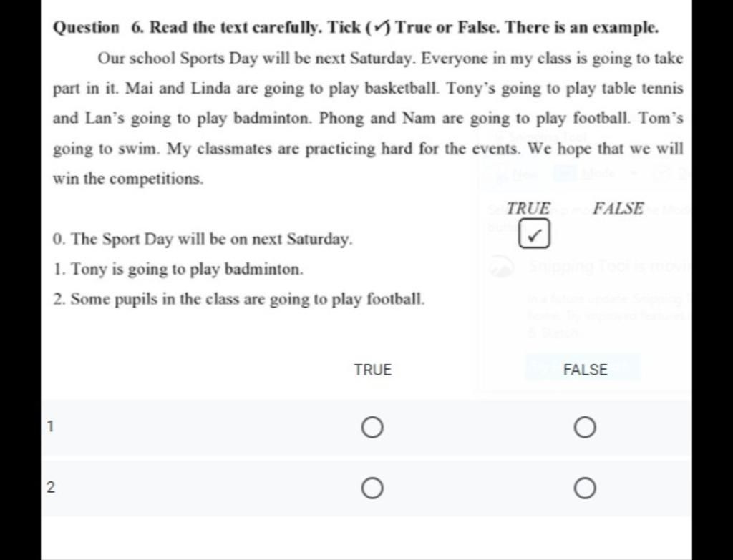Click the word "basketball" in the passage

402,89
